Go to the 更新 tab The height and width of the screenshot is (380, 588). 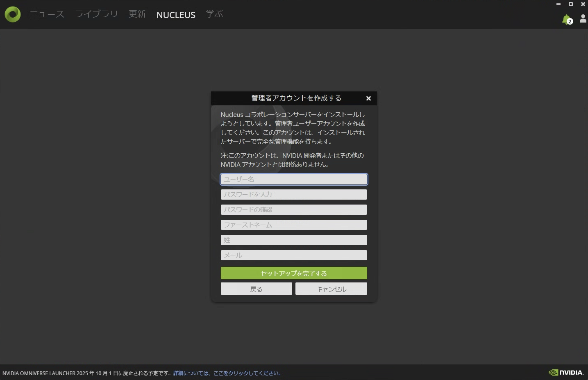(137, 14)
